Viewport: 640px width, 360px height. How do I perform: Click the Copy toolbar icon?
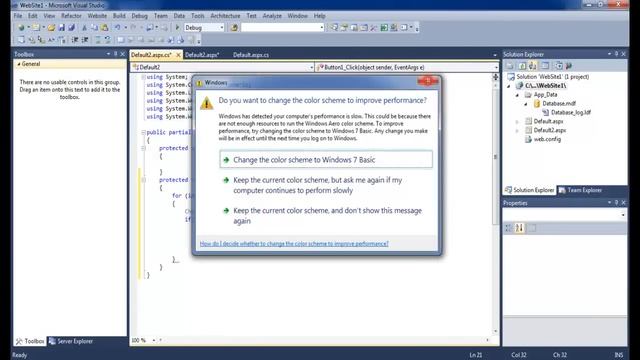94,28
